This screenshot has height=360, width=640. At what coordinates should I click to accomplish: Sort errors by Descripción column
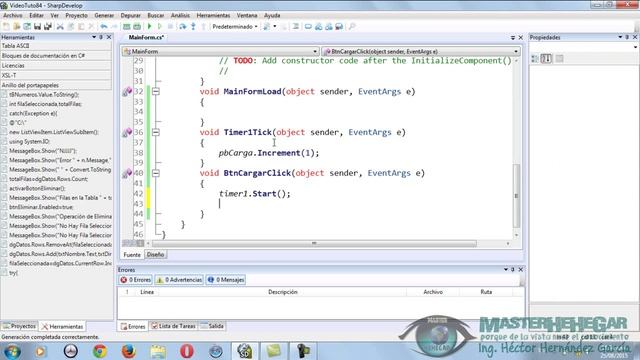tap(283, 292)
